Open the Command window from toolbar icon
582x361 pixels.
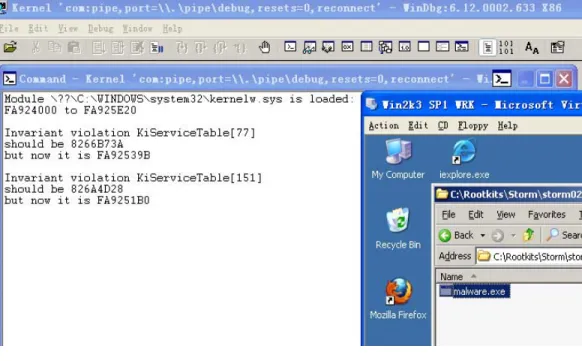click(290, 47)
